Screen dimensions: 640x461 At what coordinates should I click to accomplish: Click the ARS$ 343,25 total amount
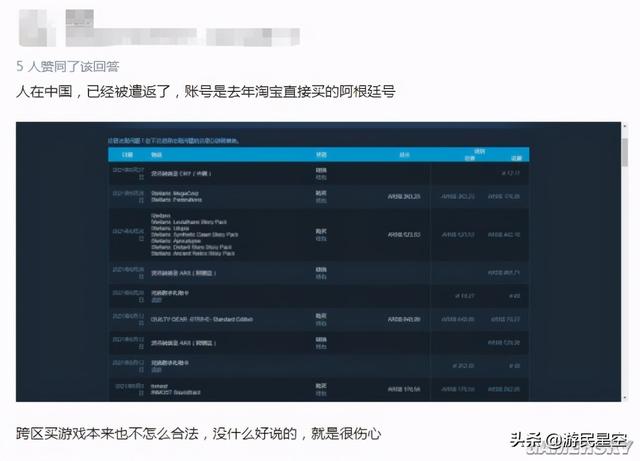[404, 194]
